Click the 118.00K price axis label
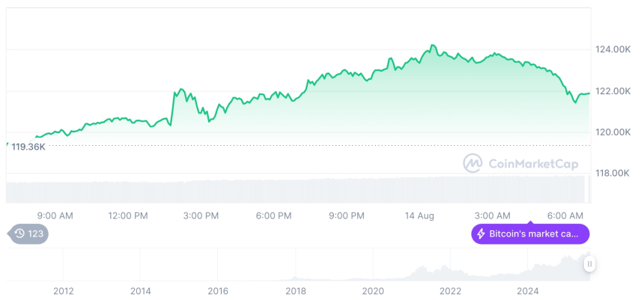Image resolution: width=644 pixels, height=300 pixels. click(x=613, y=174)
